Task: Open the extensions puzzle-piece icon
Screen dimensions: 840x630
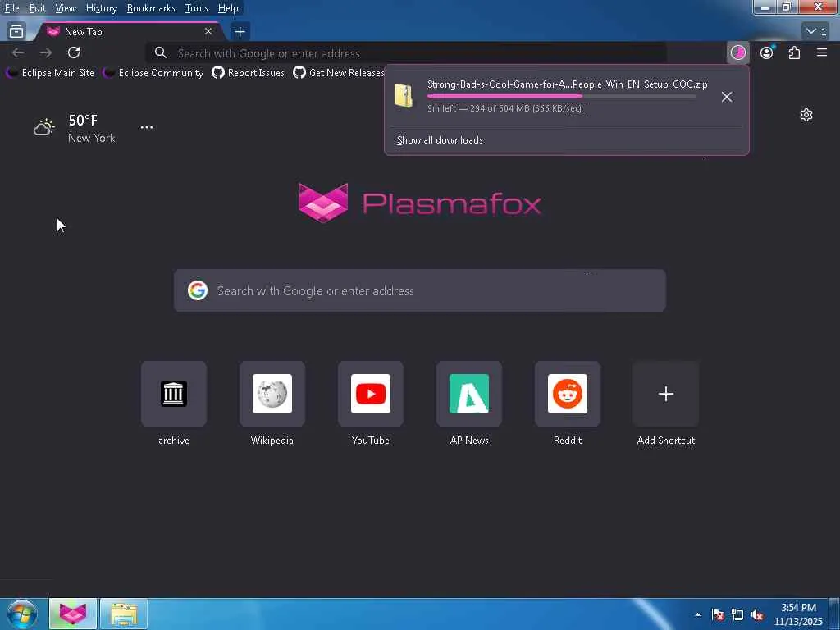Action: 794,52
